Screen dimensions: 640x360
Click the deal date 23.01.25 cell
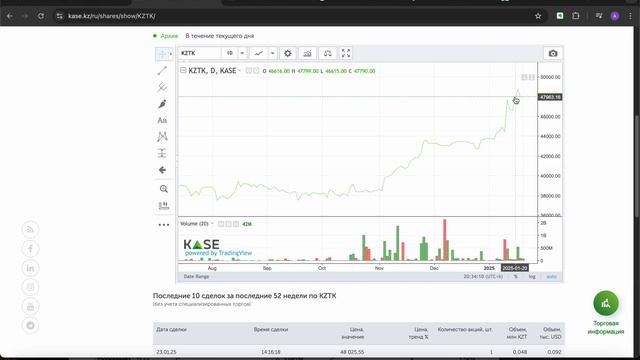[x=166, y=352]
